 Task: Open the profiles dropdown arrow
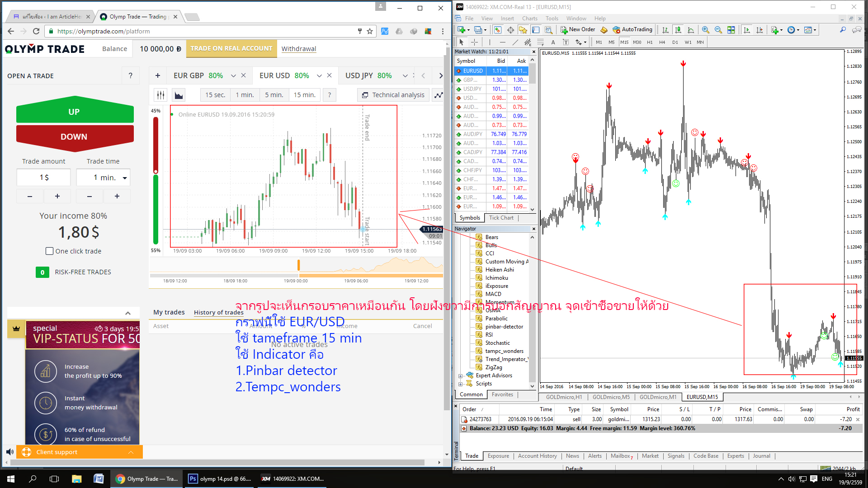coord(485,30)
